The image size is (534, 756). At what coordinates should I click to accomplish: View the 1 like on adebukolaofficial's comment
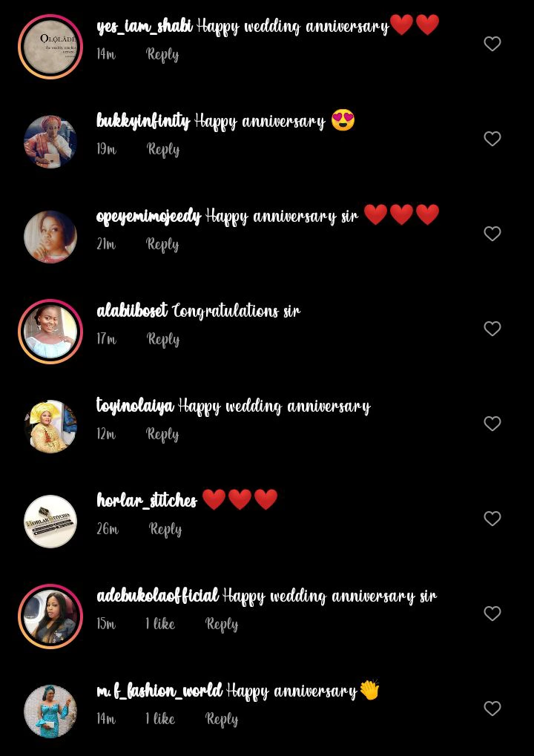pos(160,624)
